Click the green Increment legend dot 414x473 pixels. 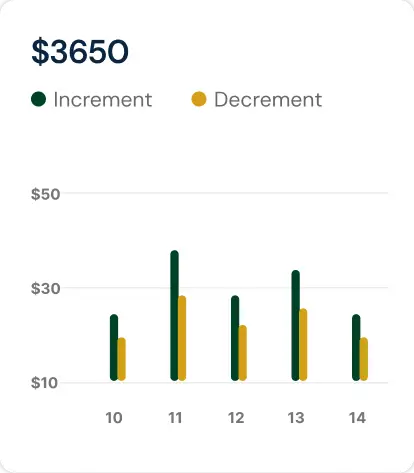(x=38, y=99)
